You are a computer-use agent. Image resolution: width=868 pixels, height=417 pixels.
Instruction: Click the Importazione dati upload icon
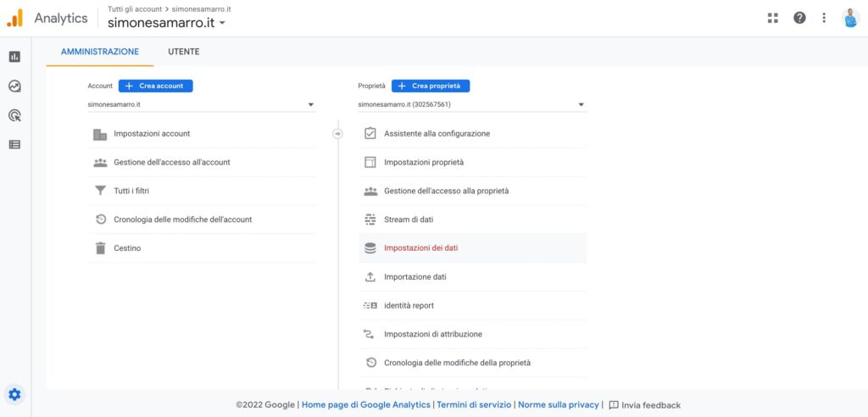[x=370, y=277]
